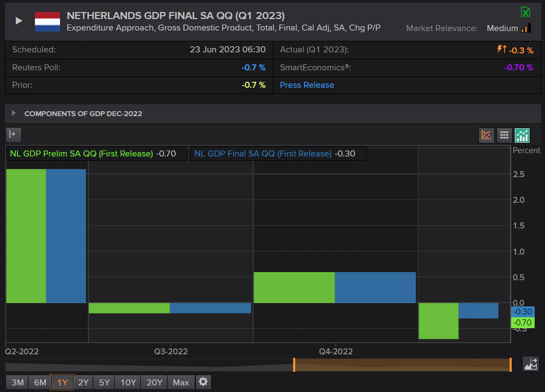Screen dimensions: 545x392
Task: Click the blue Q4-2022 final bar
Action: tap(375, 287)
